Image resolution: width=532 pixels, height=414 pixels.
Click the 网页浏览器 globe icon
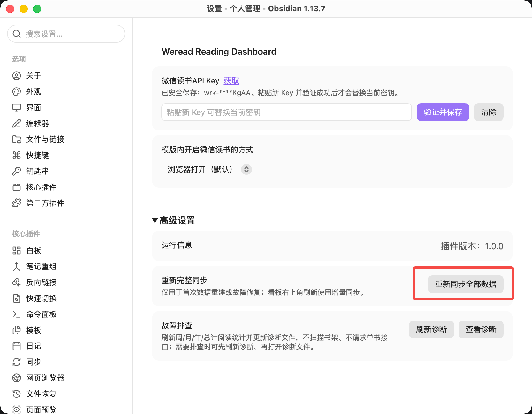(x=17, y=378)
